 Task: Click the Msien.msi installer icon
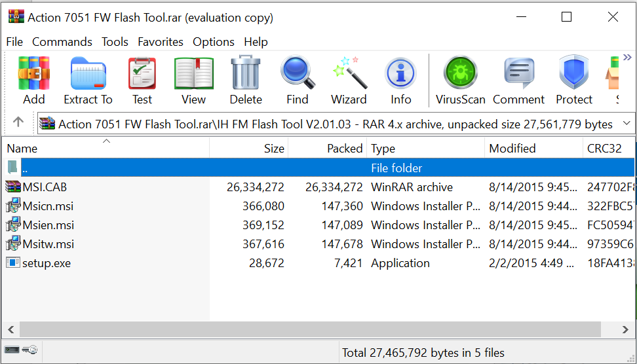(x=13, y=225)
